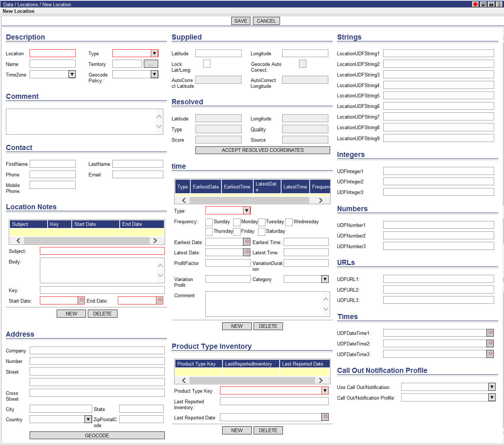Image resolution: width=504 pixels, height=445 pixels.
Task: Click the LocationUDFString1 input field
Action: 438,53
